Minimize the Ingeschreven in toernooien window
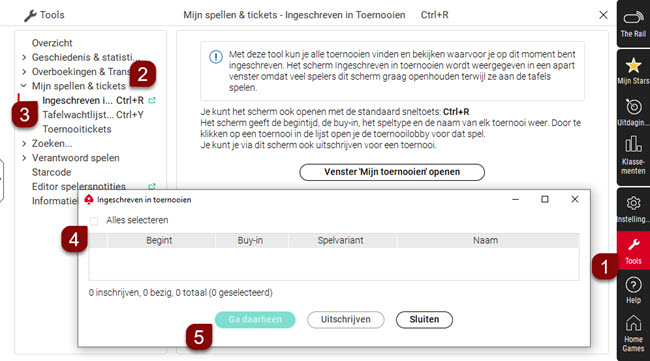 (x=515, y=199)
